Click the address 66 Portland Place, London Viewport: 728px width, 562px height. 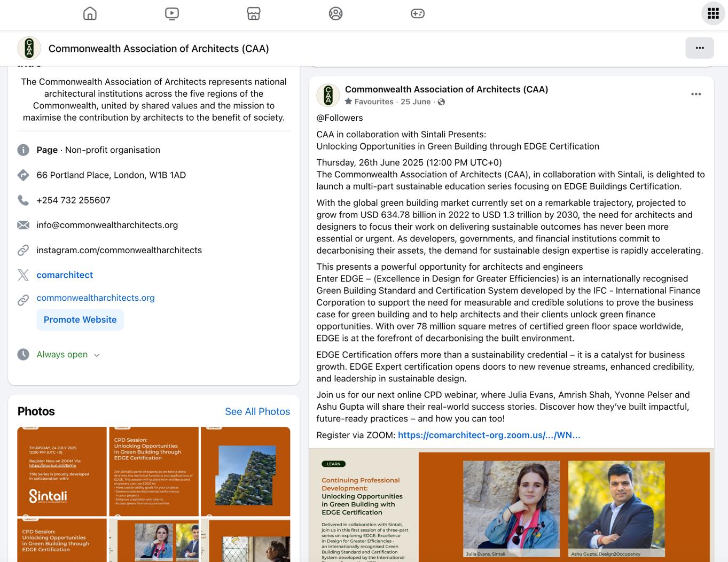tap(111, 175)
